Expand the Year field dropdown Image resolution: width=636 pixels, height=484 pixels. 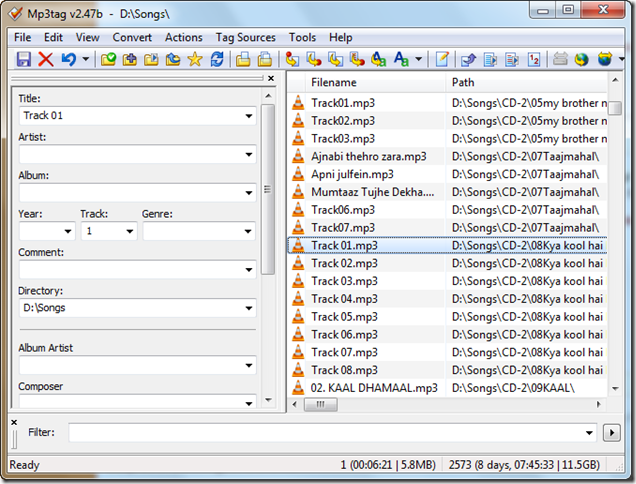click(x=68, y=231)
